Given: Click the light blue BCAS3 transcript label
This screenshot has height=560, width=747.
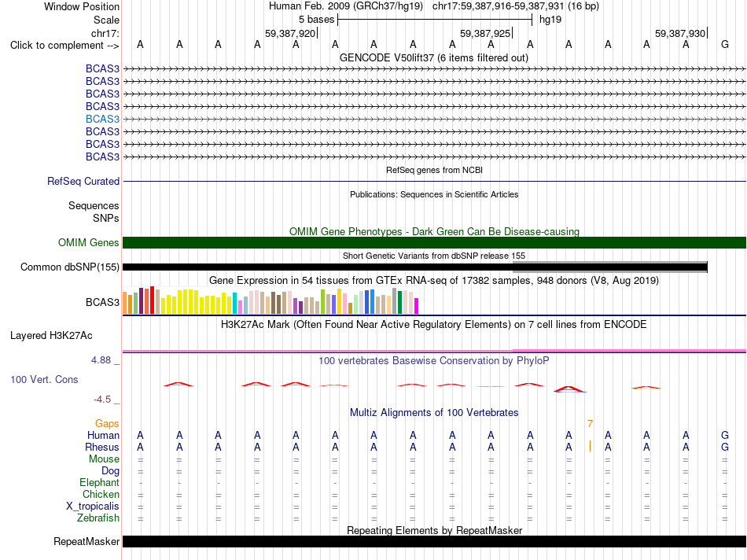Looking at the screenshot, I should pos(102,119).
